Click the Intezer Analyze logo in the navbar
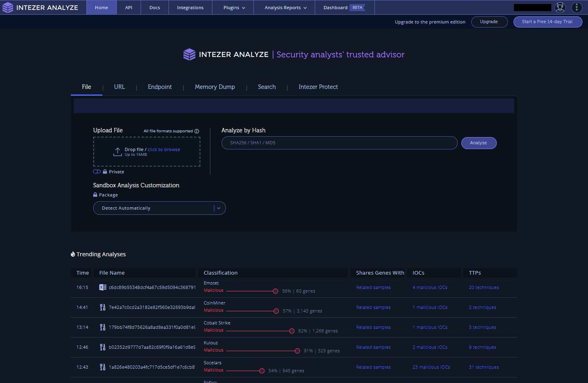This screenshot has width=588, height=383. [8, 7]
